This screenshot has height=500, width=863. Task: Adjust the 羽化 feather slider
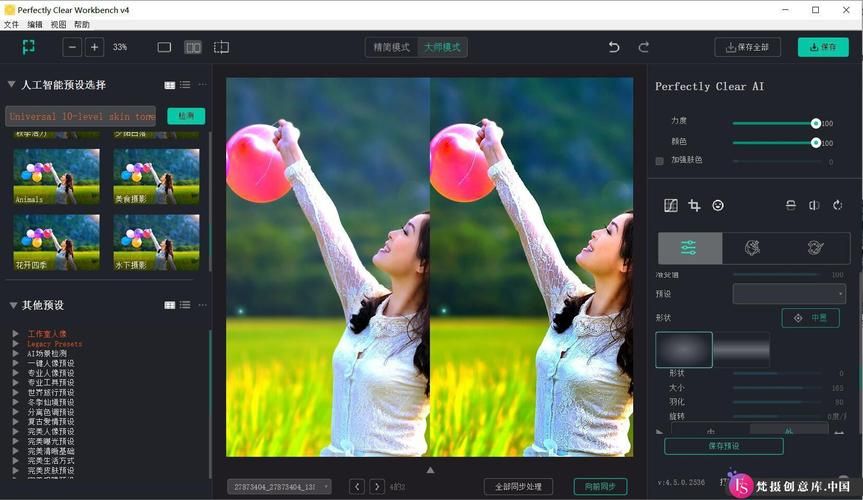pyautogui.click(x=776, y=402)
